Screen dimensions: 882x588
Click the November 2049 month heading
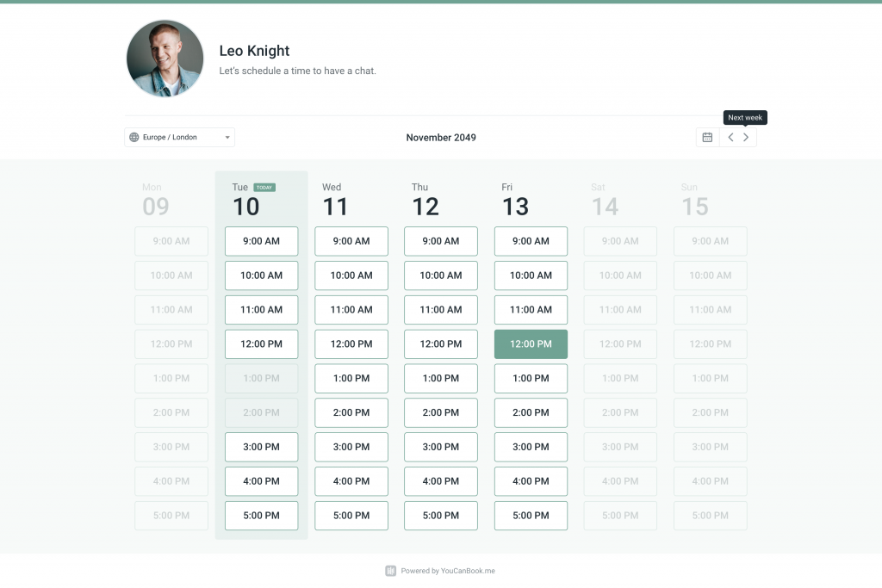[x=441, y=137]
